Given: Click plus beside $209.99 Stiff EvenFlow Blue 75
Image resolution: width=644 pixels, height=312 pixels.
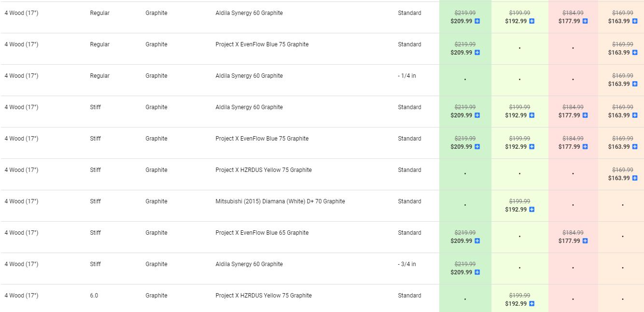Looking at the screenshot, I should click(477, 147).
